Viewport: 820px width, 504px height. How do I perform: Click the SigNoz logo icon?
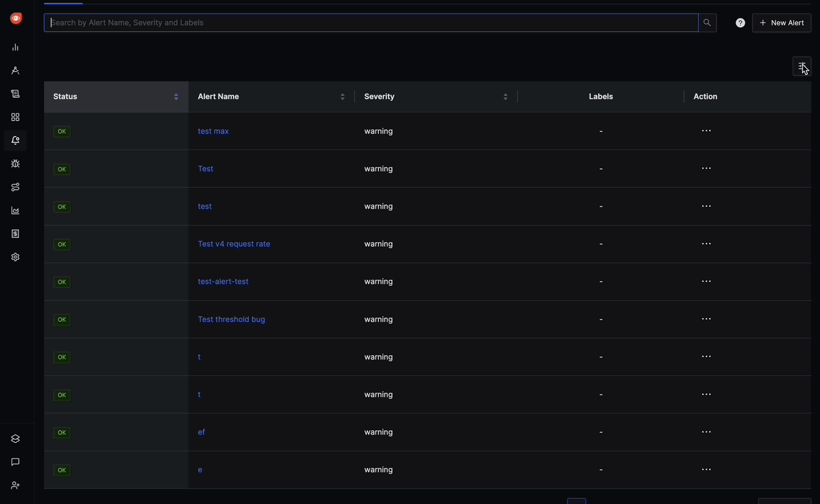coord(16,19)
